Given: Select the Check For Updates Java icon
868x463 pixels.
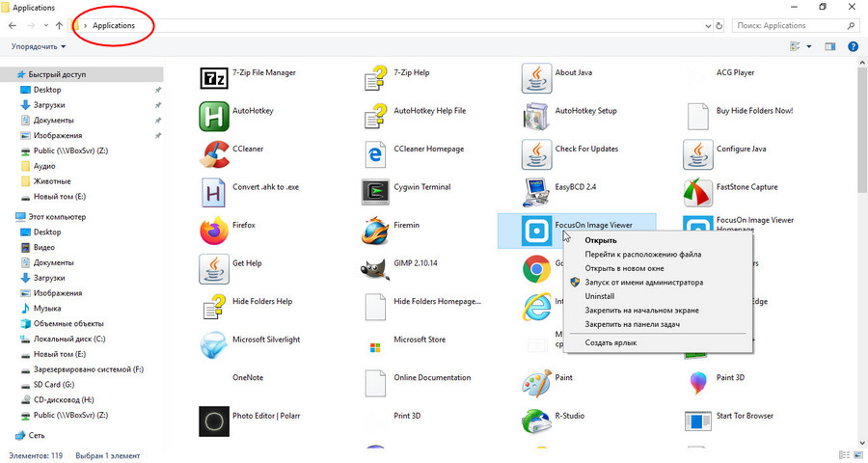Looking at the screenshot, I should [536, 154].
